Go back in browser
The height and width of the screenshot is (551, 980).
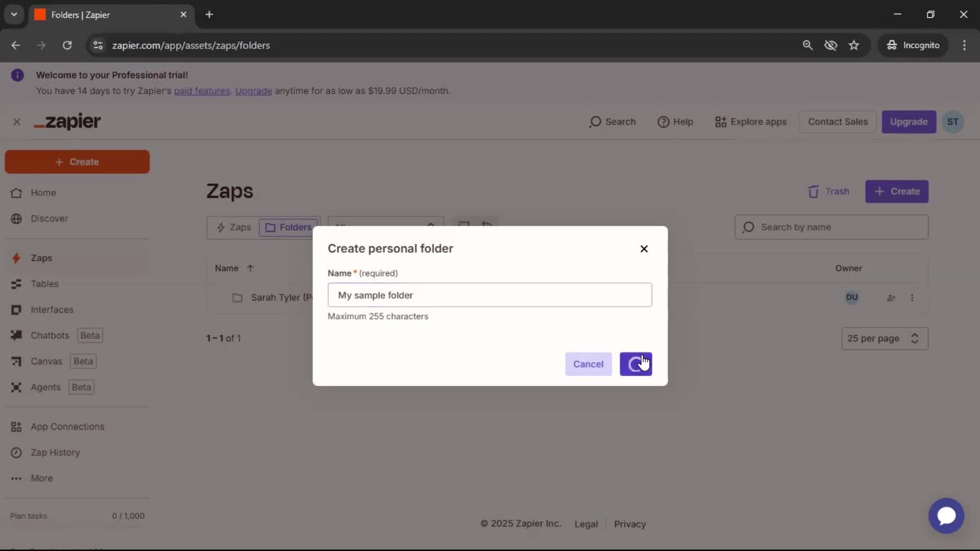click(15, 45)
